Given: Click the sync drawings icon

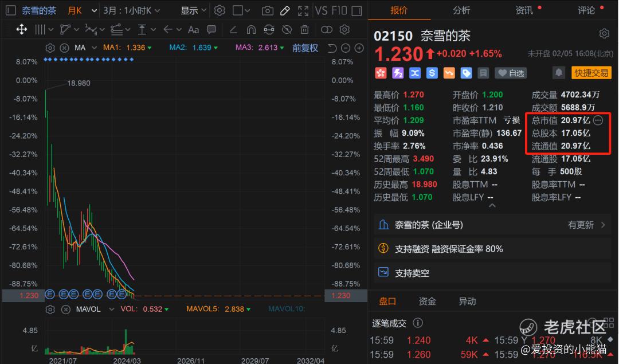Looking at the screenshot, I should [x=269, y=29].
